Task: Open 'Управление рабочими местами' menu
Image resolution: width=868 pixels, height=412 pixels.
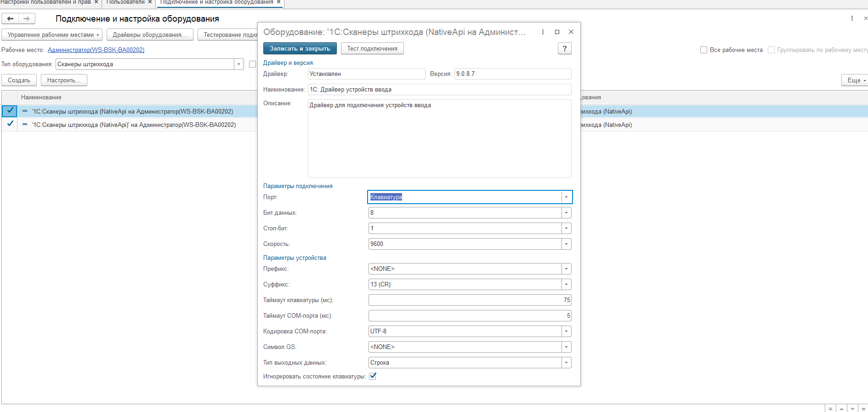Action: [x=52, y=35]
